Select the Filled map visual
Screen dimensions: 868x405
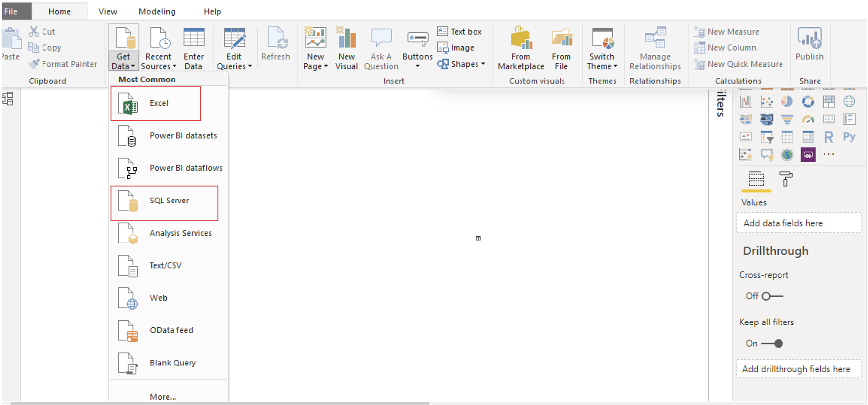point(746,120)
